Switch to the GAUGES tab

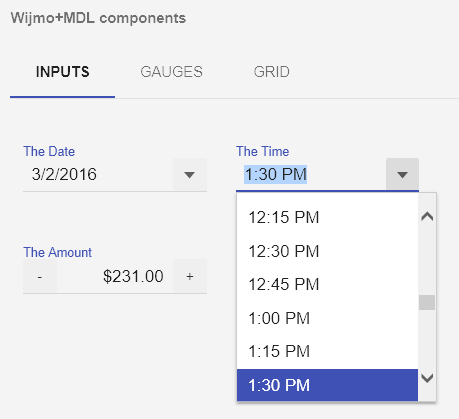point(171,72)
